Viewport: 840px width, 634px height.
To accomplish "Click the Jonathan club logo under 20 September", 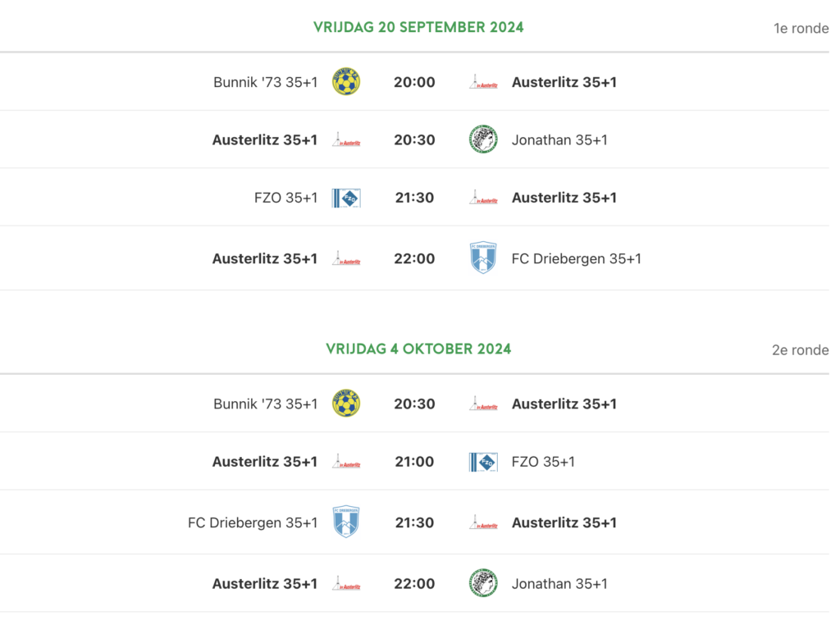I will click(483, 139).
